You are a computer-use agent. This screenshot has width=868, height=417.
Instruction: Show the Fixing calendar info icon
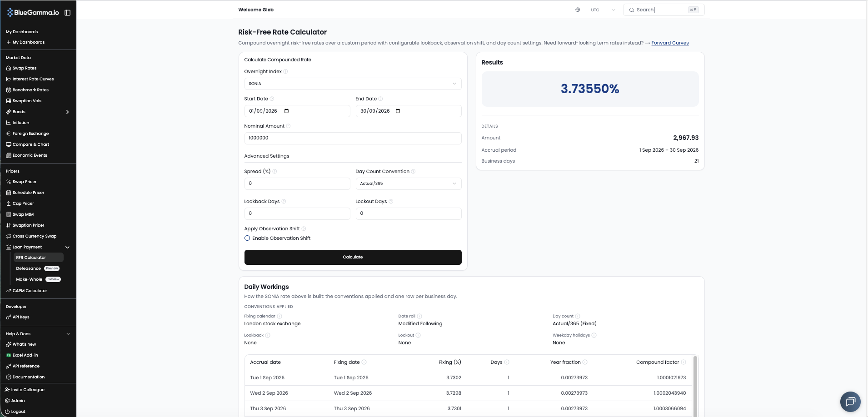click(279, 316)
